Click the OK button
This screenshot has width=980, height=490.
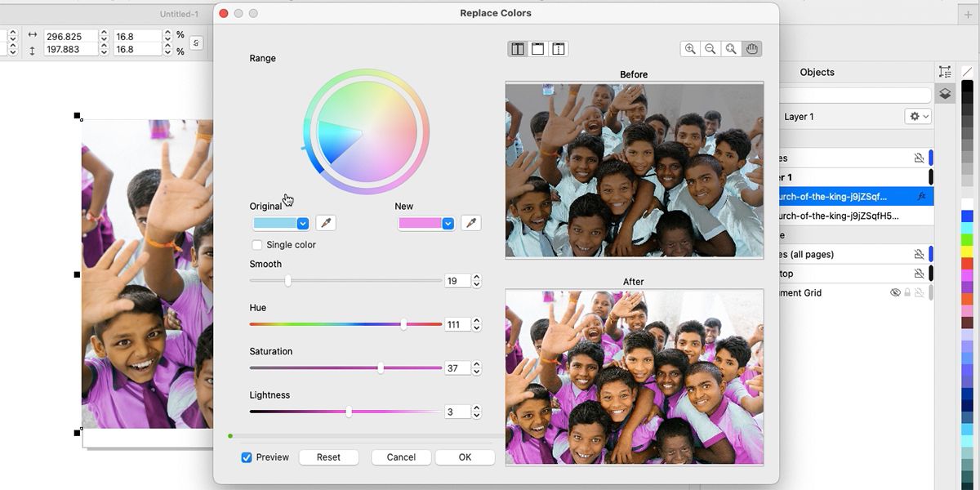click(x=465, y=457)
